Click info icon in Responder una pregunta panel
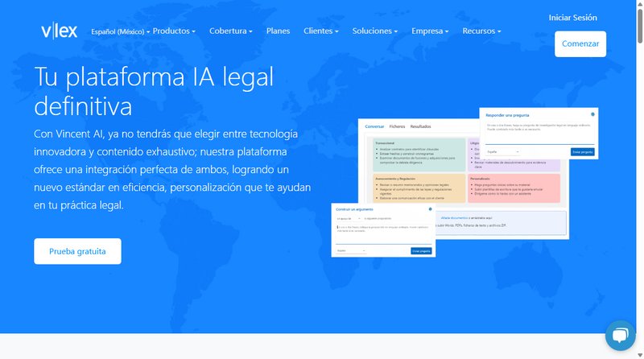The height and width of the screenshot is (359, 644). (x=592, y=114)
